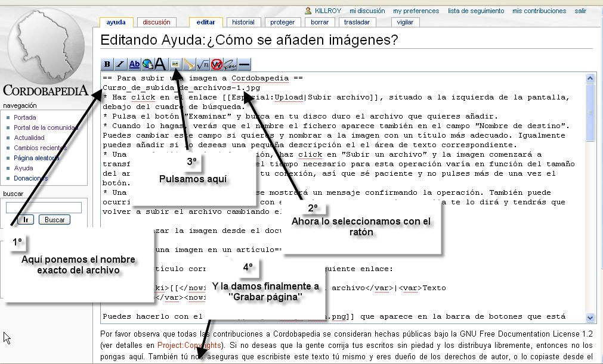The height and width of the screenshot is (364, 603).
Task: Switch to the discusión tab
Action: [156, 22]
